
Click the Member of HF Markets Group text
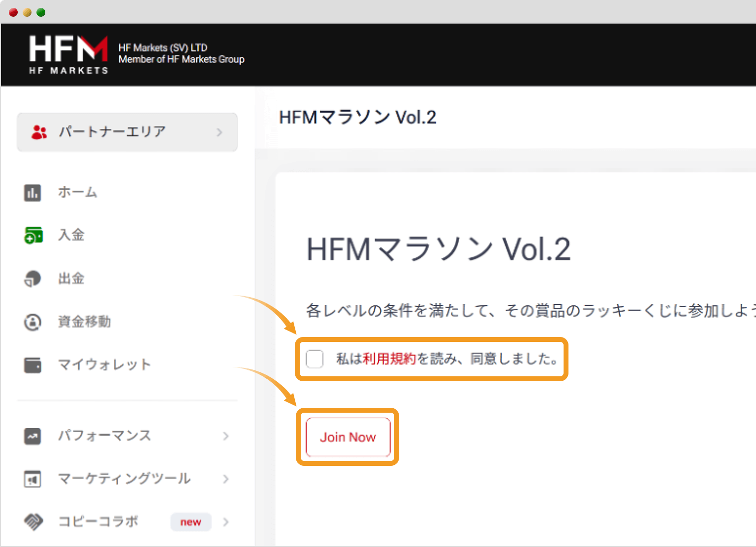click(x=182, y=59)
